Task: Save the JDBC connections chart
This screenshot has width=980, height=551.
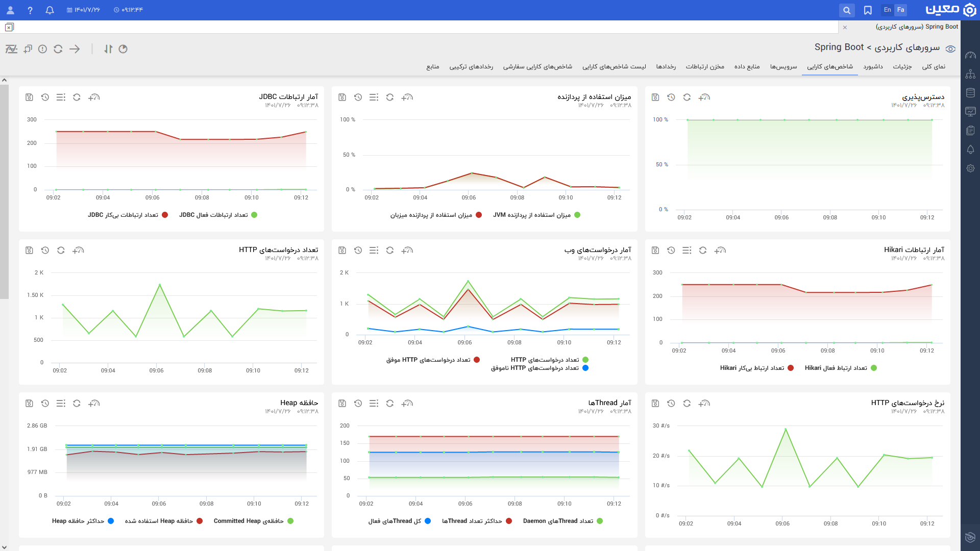Action: coord(29,97)
